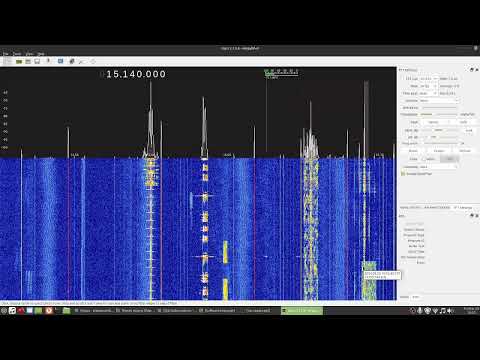Click the taskbar clock
The width and height of the screenshot is (480, 360).
pyautogui.click(x=471, y=311)
